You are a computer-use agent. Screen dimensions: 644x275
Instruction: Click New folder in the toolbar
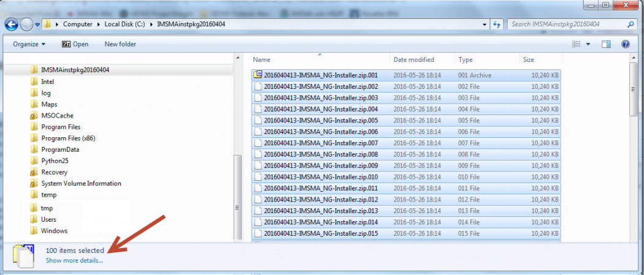pyautogui.click(x=120, y=44)
